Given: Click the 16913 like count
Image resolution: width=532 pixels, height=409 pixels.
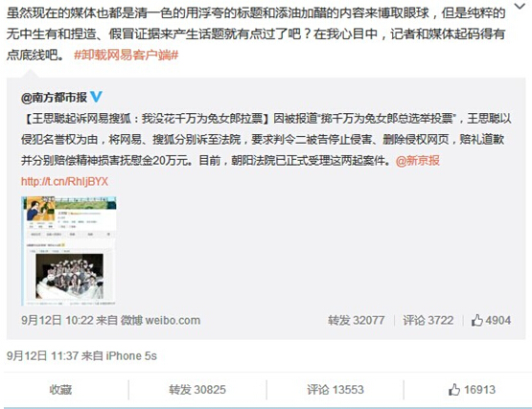Looking at the screenshot, I should [479, 390].
